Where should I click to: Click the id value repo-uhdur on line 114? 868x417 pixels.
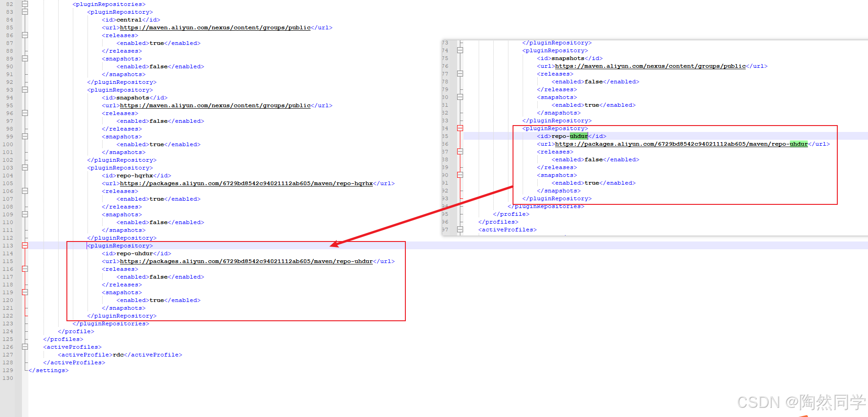pyautogui.click(x=135, y=253)
